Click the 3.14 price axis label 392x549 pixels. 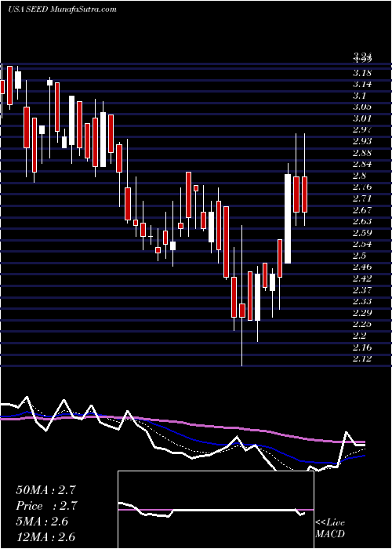[362, 85]
